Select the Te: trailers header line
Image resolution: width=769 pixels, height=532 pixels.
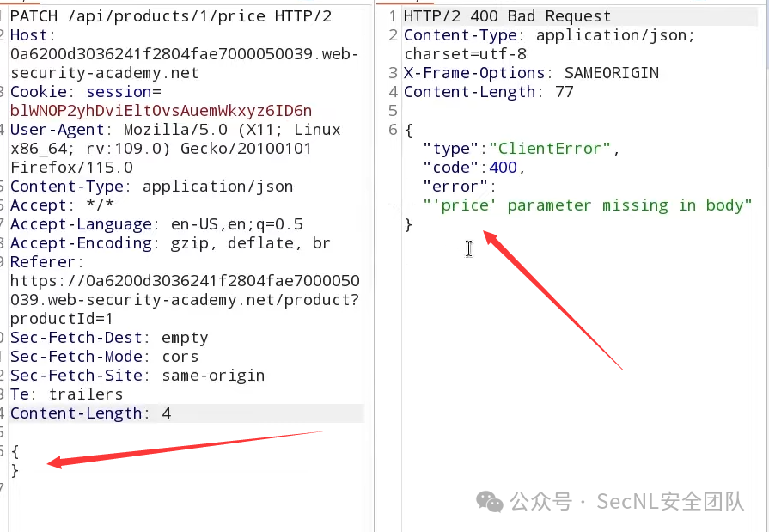click(67, 394)
